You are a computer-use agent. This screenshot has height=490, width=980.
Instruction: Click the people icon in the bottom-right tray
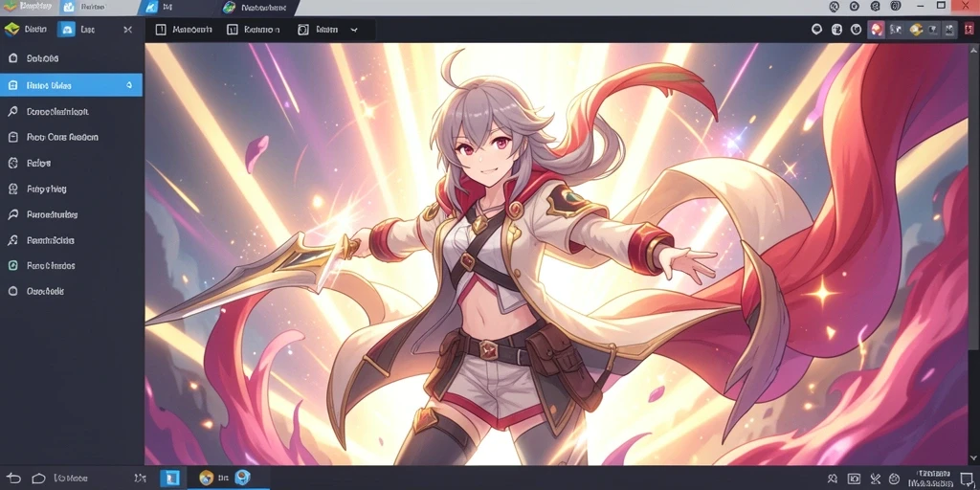coord(833,479)
